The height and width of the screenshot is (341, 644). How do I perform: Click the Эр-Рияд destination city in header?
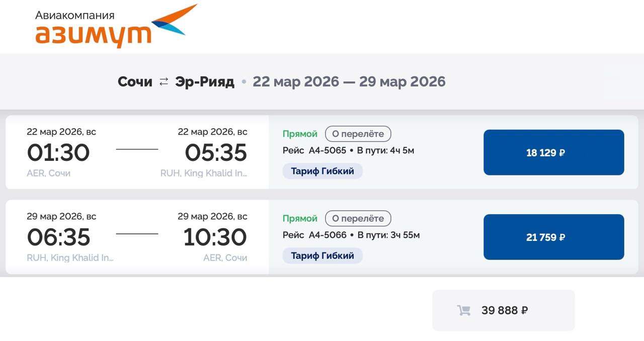pyautogui.click(x=205, y=81)
